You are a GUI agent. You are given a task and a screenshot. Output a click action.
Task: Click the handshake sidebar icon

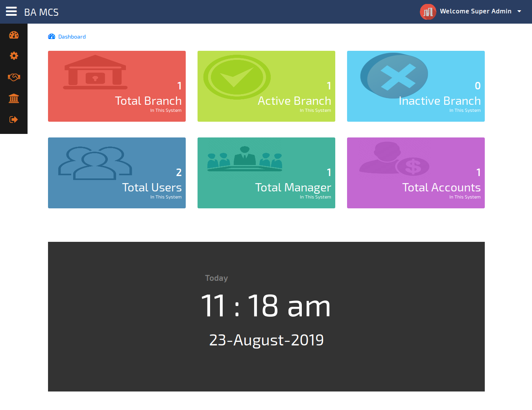tap(14, 77)
